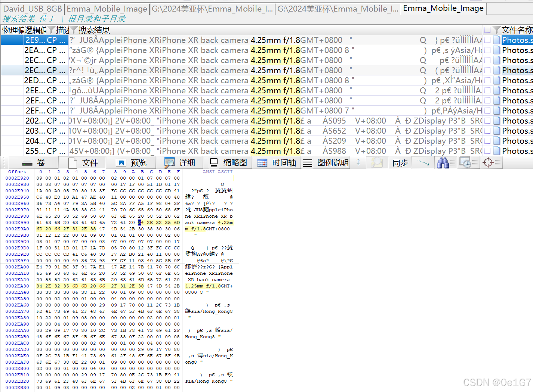Image resolution: width=533 pixels, height=392 pixels.
Task: Check the box for row 2EA...
Action: 487,50
